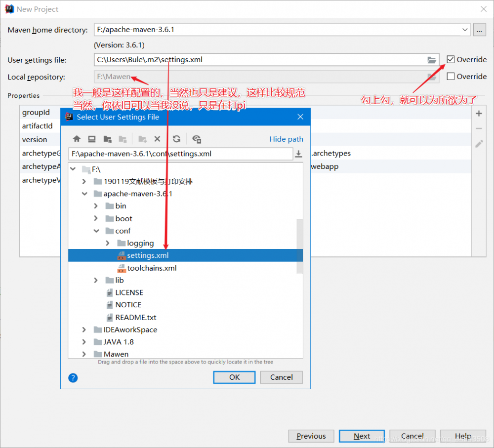This screenshot has width=494, height=448.
Task: Cancel the file chooser dialog
Action: (x=282, y=377)
